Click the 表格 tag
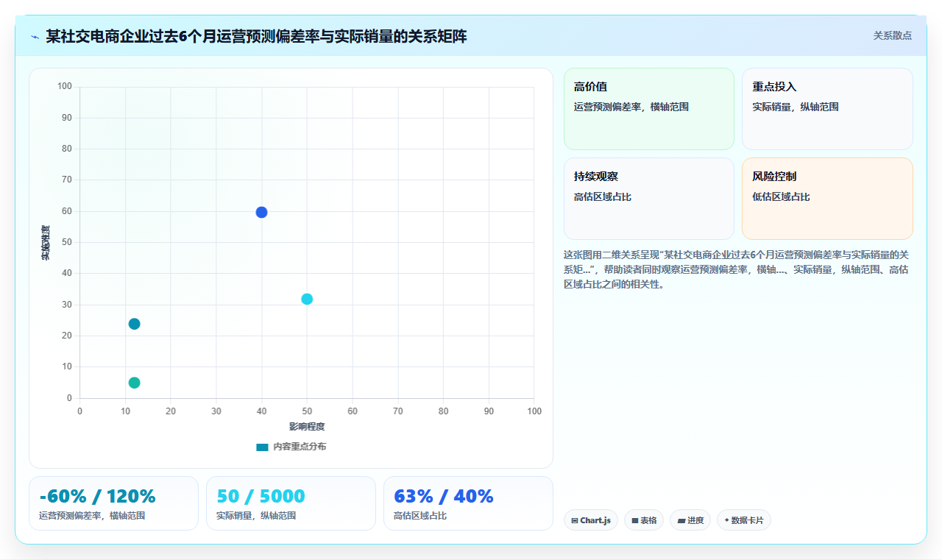This screenshot has width=942, height=560. tap(644, 520)
